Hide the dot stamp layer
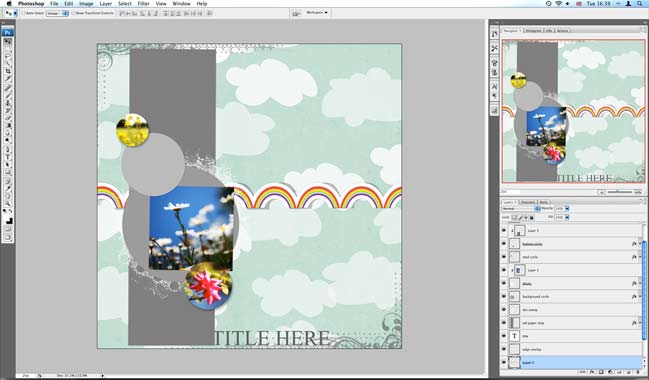 pyautogui.click(x=504, y=309)
